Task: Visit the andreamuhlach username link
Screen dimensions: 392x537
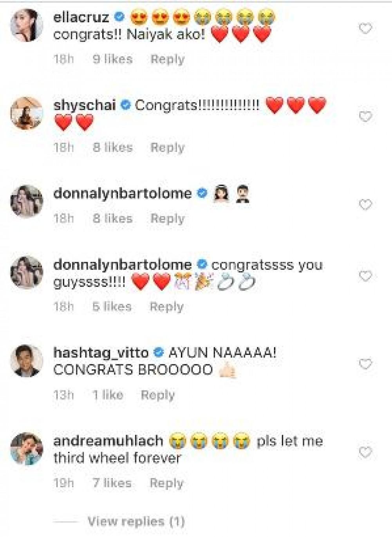Action: [108, 441]
